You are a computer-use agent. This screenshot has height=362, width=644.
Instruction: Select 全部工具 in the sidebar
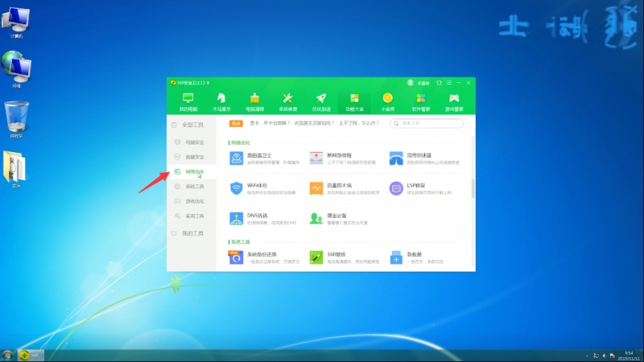(x=192, y=125)
